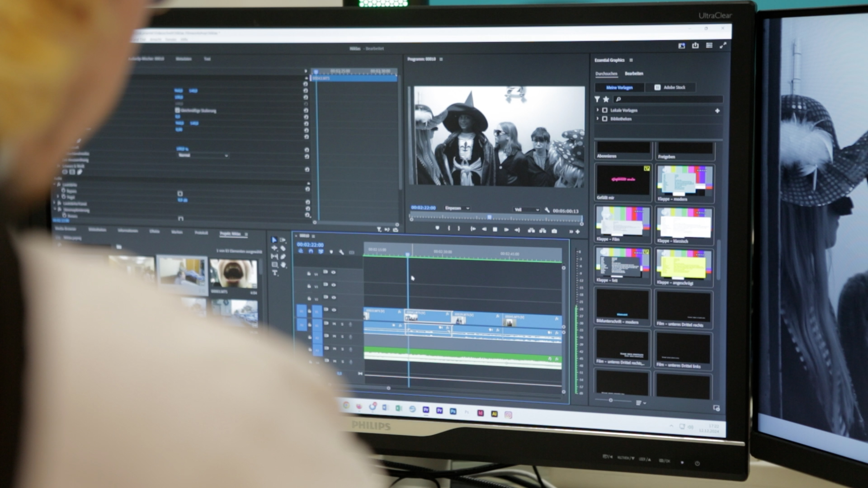Viewport: 868px width, 488px height.
Task: Click the Extract button
Action: [x=542, y=230]
